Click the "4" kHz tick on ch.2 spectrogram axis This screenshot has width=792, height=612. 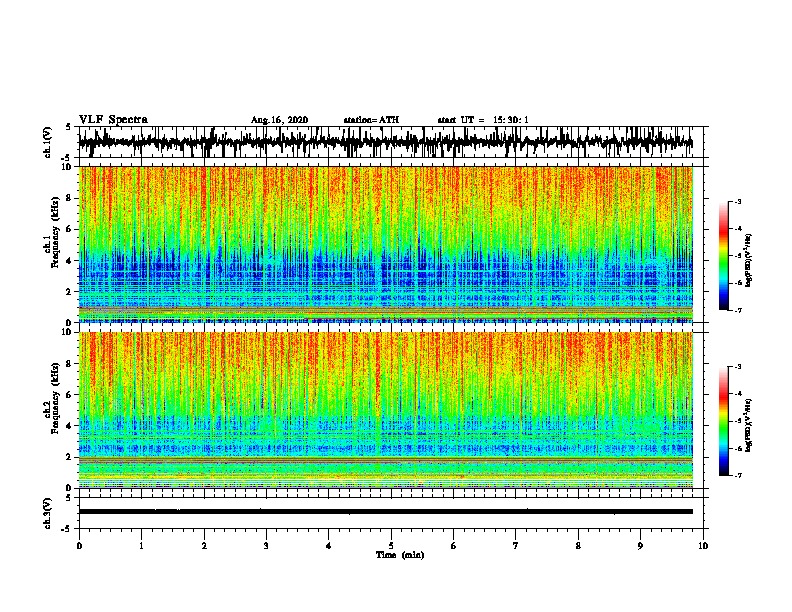point(69,426)
